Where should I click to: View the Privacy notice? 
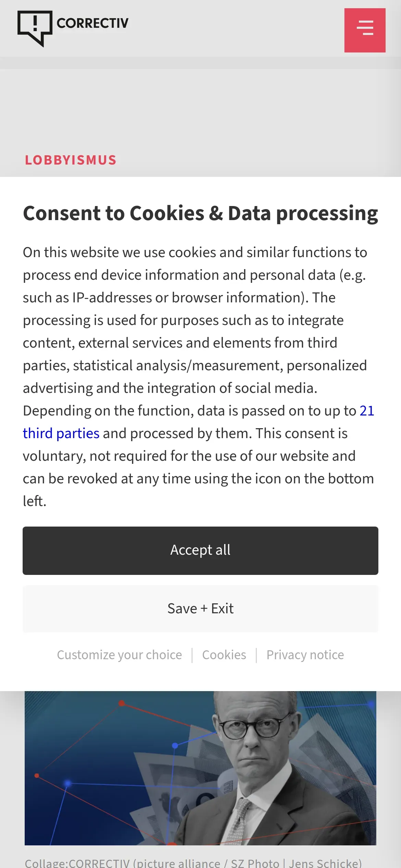[x=305, y=655]
